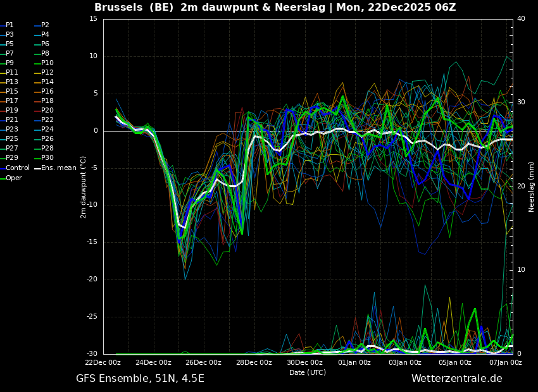Click the 26Dec 00z date tick label

tap(204, 362)
